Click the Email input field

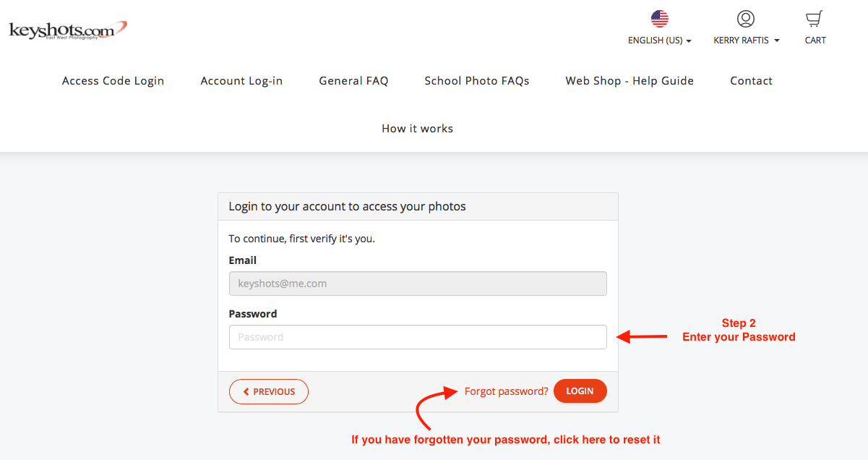pos(418,284)
